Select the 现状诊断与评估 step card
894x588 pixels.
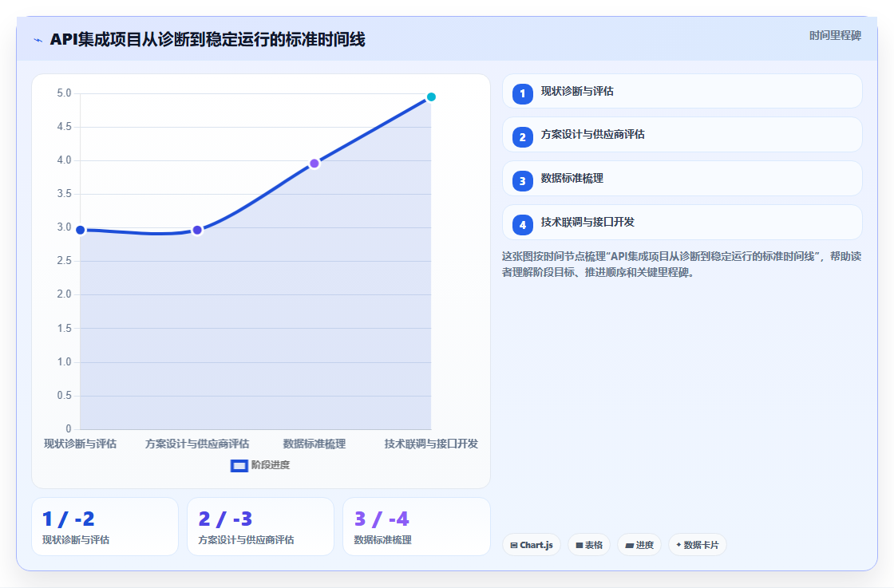point(682,91)
